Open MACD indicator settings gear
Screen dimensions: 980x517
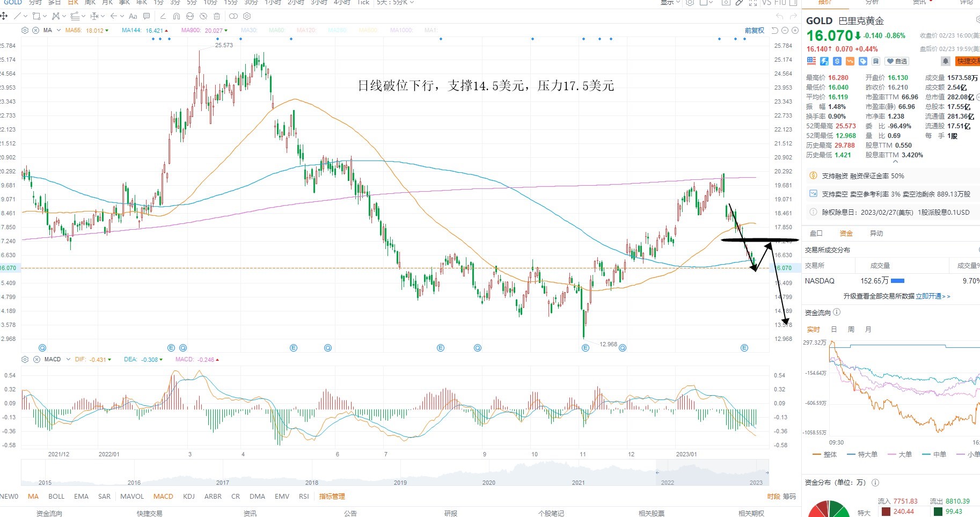tap(25, 359)
